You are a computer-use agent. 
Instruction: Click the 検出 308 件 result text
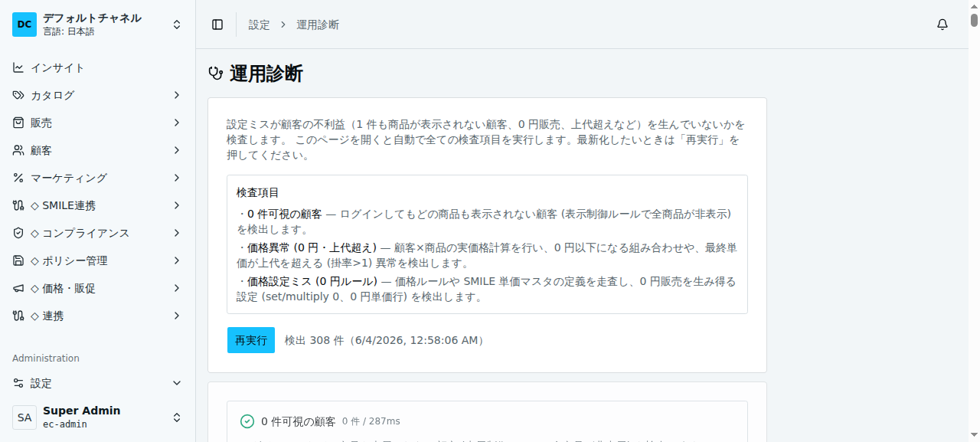(x=385, y=340)
